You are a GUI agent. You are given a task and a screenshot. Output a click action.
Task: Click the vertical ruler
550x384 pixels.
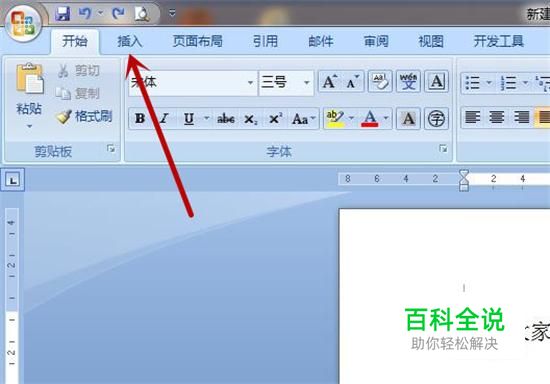[x=12, y=295]
